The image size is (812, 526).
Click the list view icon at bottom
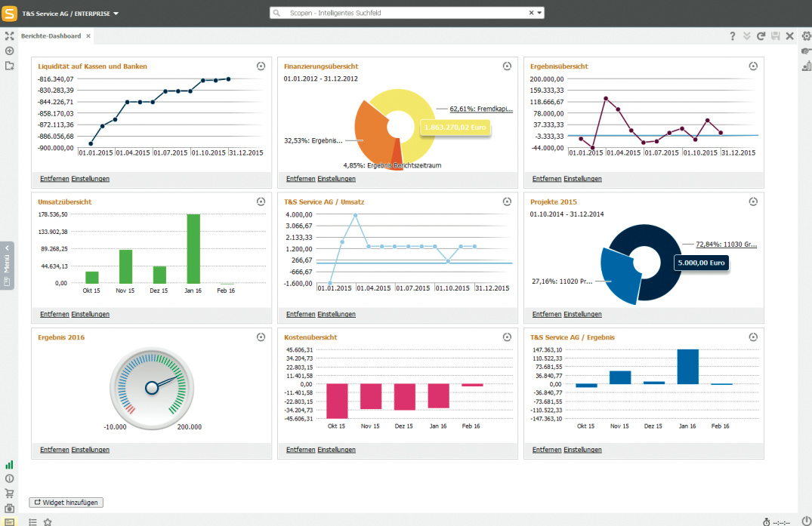point(32,521)
